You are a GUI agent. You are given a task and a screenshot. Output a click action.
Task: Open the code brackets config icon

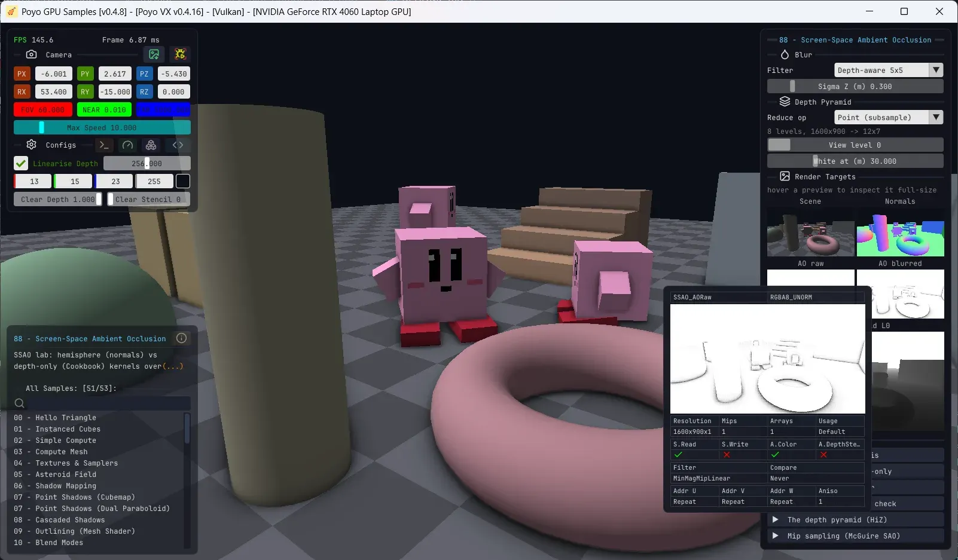178,145
